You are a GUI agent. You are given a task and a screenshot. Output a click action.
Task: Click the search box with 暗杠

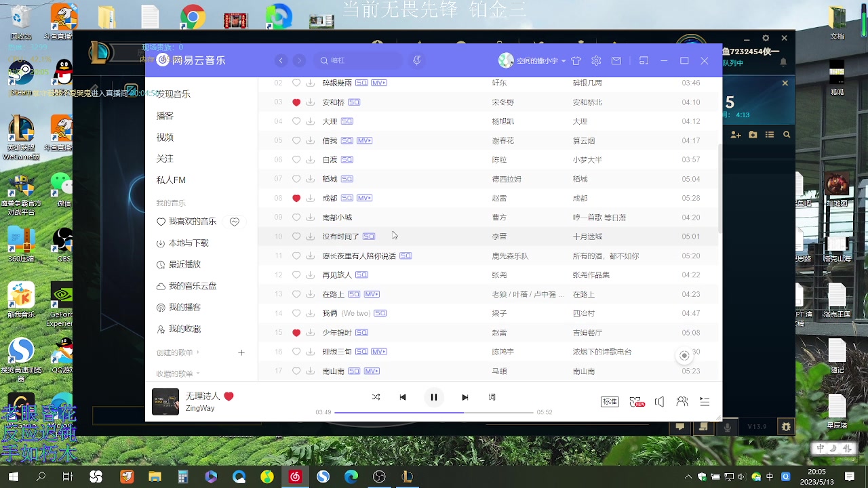pos(359,60)
